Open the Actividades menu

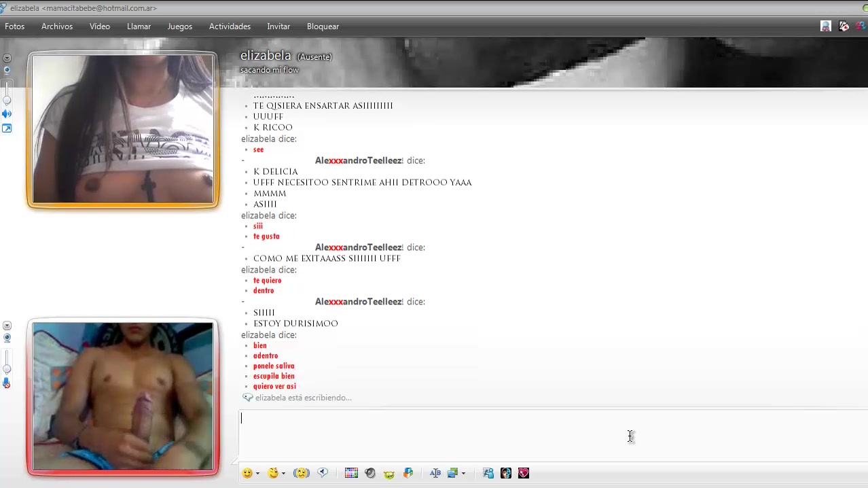tap(230, 27)
